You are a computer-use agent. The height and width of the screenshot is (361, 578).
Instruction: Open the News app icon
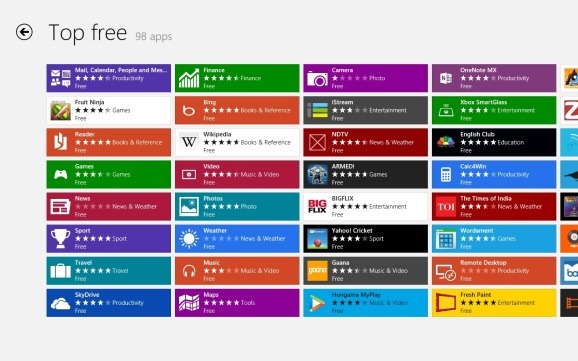pos(60,206)
